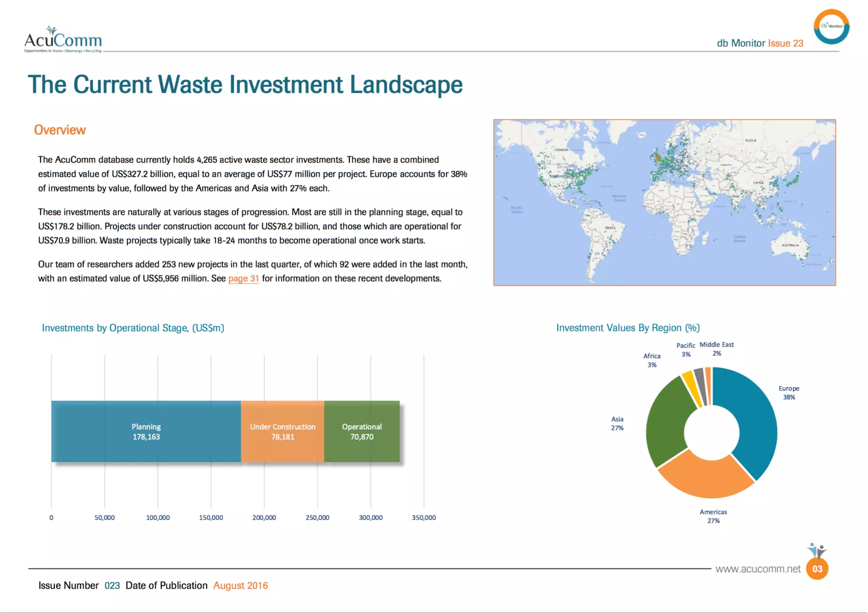The image size is (868, 613).
Task: Click the world map image
Action: pyautogui.click(x=664, y=202)
